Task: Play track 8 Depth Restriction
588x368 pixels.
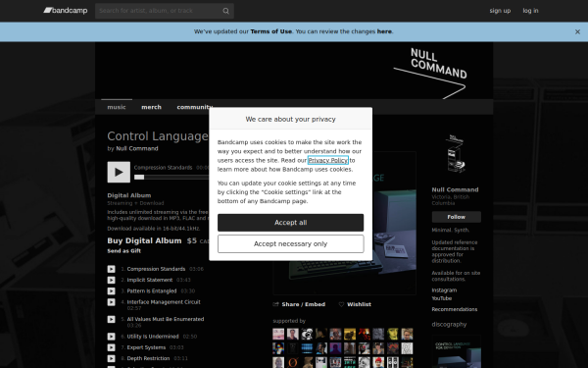Action: pyautogui.click(x=112, y=358)
